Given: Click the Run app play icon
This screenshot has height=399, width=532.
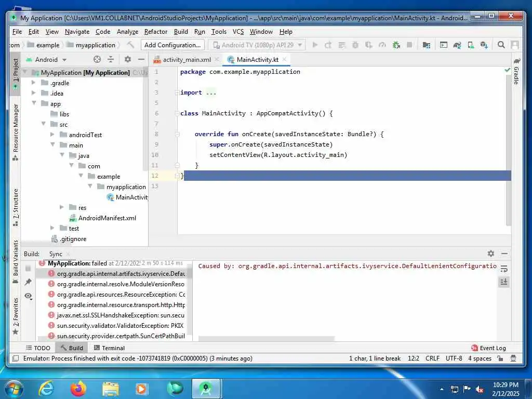Looking at the screenshot, I should point(315,45).
